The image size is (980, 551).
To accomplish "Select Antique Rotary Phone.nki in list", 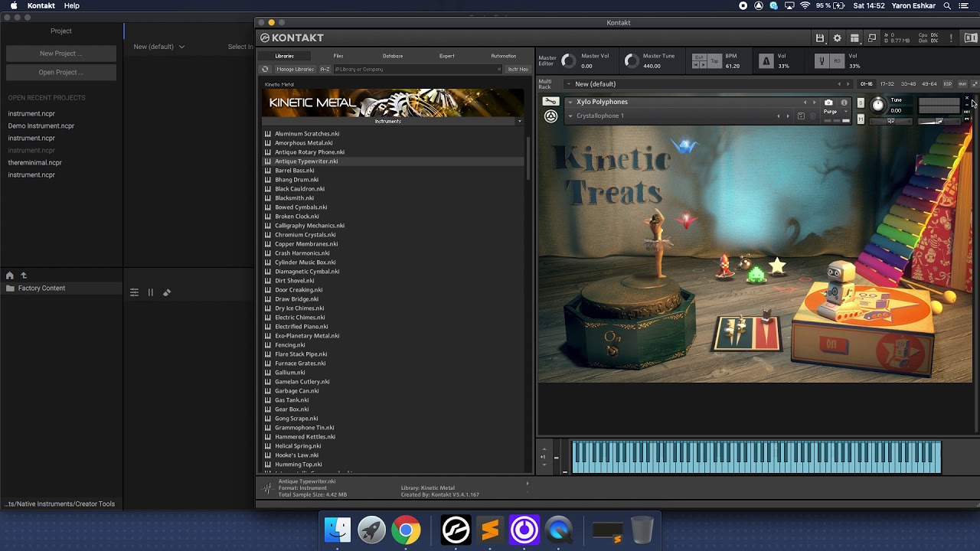I will [309, 152].
